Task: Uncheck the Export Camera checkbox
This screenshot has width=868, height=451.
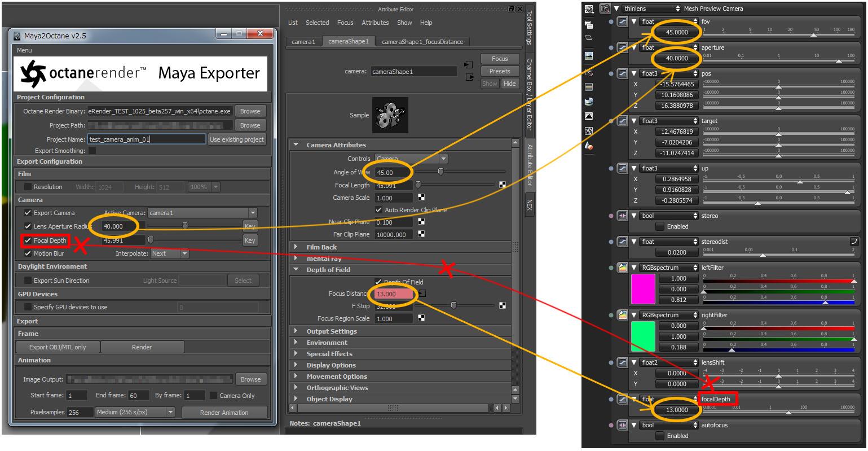Action: click(x=28, y=213)
